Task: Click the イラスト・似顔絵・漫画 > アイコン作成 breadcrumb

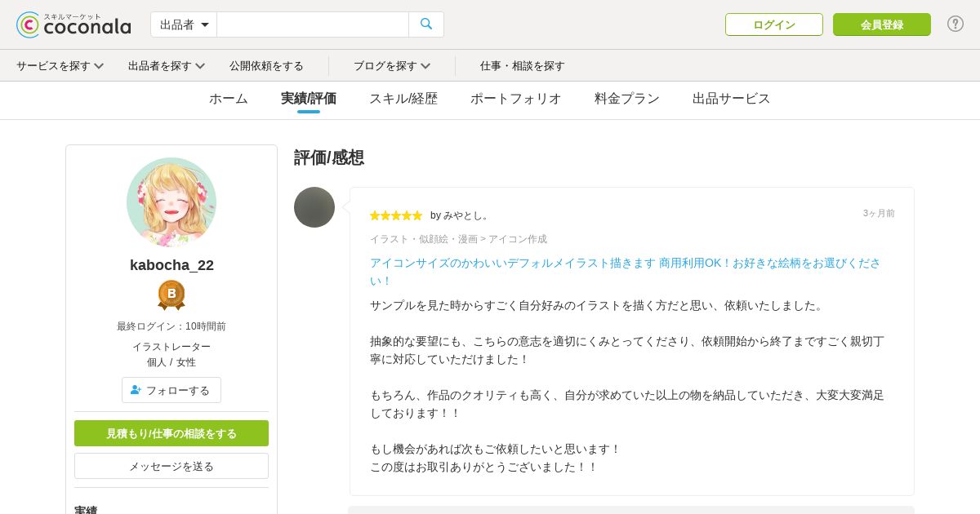Action: [x=458, y=239]
